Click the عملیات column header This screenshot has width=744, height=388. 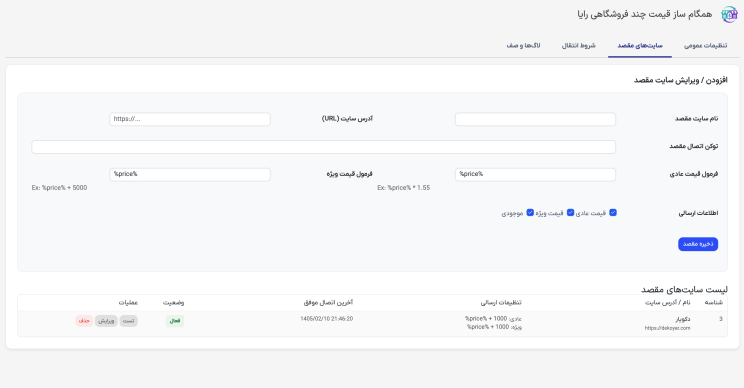[128, 302]
